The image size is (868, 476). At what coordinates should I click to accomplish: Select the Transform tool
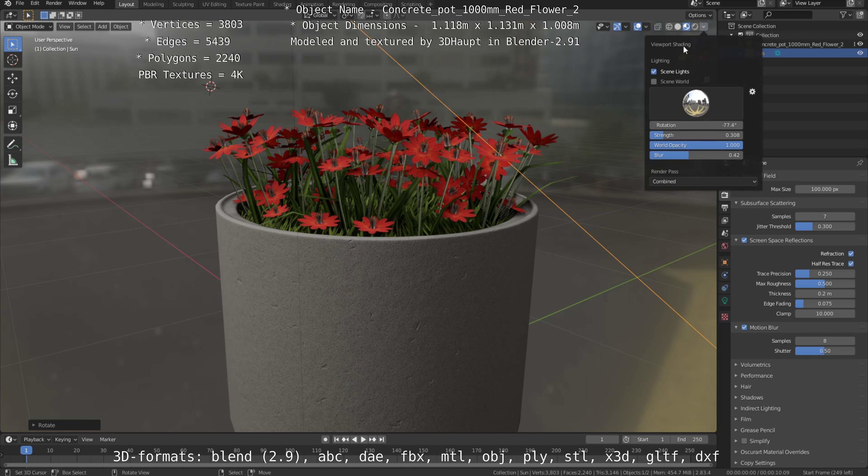click(x=13, y=126)
